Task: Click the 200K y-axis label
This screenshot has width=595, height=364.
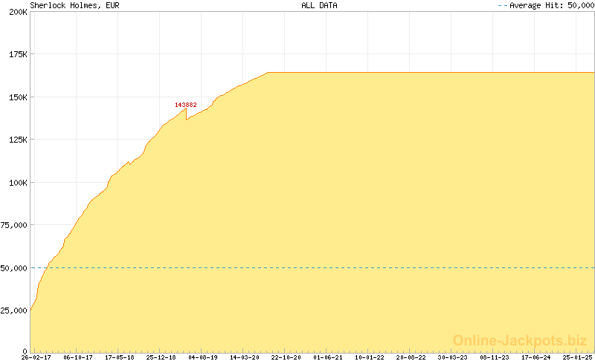Action: (18, 12)
